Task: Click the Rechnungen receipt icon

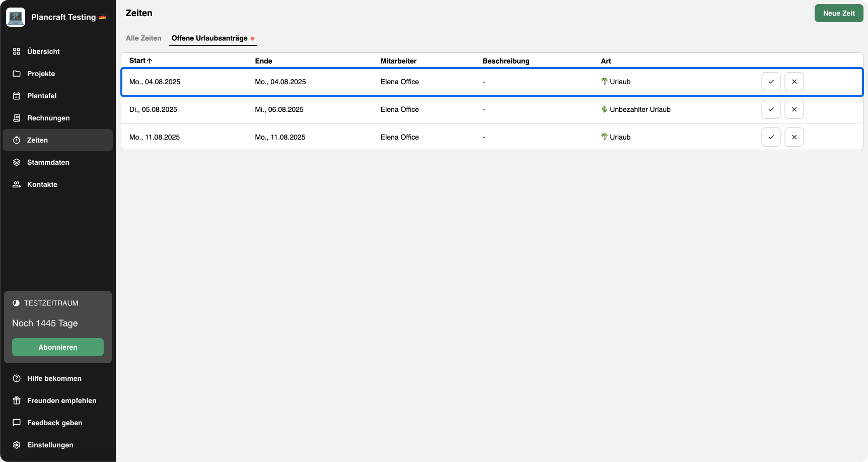Action: click(17, 118)
